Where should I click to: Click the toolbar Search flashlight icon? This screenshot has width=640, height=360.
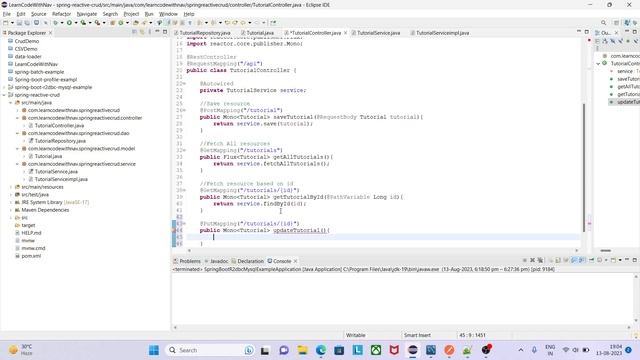click(x=144, y=23)
